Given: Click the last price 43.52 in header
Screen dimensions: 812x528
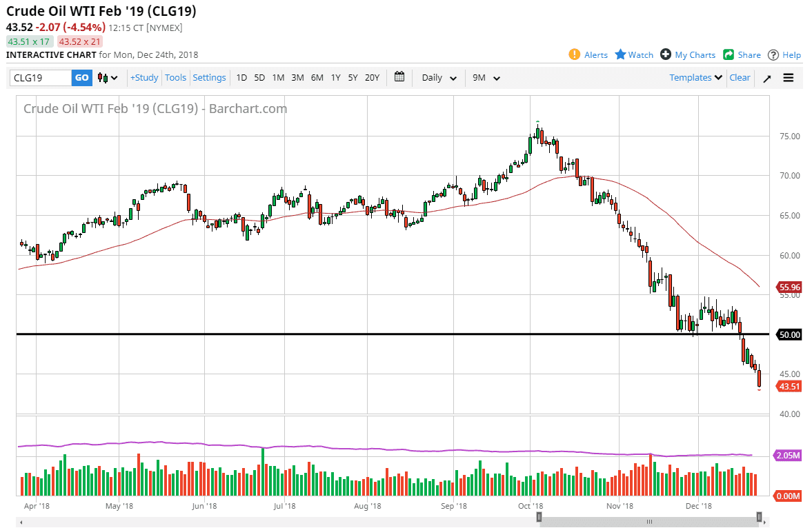Looking at the screenshot, I should pos(19,27).
